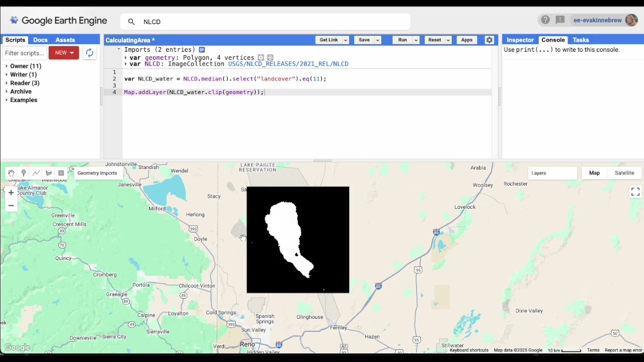
Task: Click code line 2 NLCD_water definition
Action: 225,79
